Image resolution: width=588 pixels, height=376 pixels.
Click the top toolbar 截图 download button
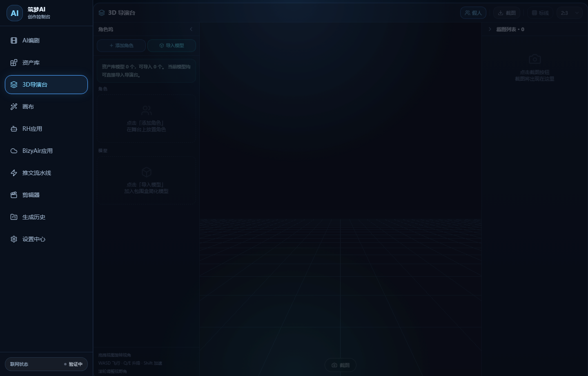507,13
